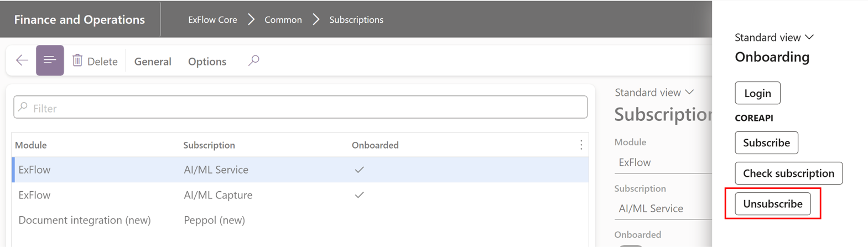
Task: Select the Peppol (new) subscription row
Action: pyautogui.click(x=214, y=220)
